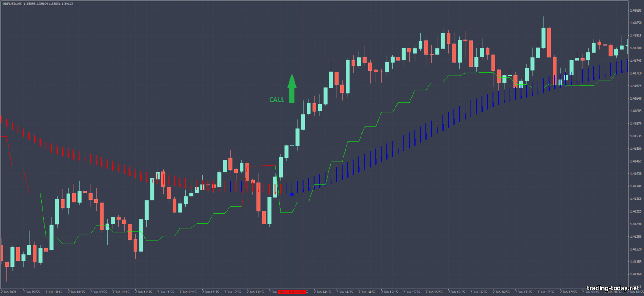Click the 7 Jun 16:55 time label
Image resolution: width=644 pixels, height=296 pixels.
(501, 292)
